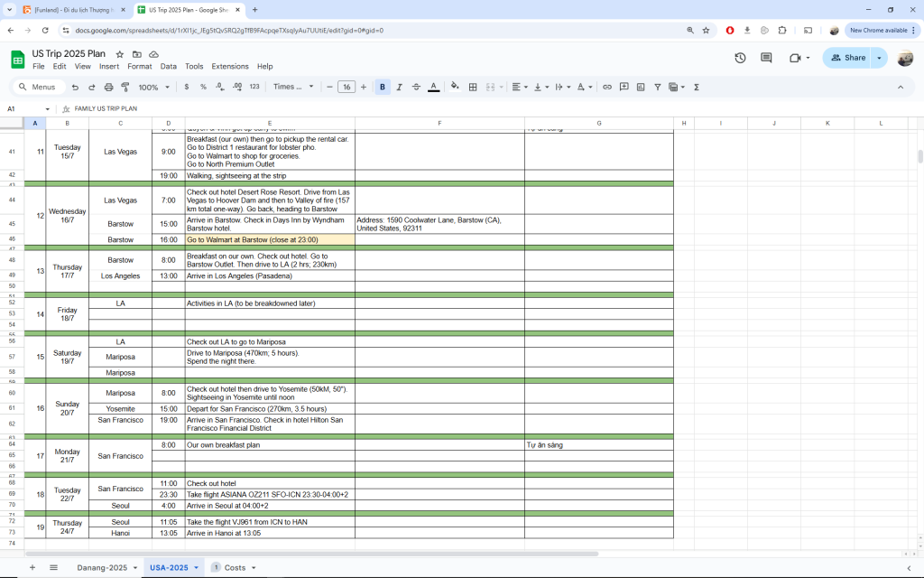Open the fill color picker
This screenshot has width=924, height=578.
point(455,88)
